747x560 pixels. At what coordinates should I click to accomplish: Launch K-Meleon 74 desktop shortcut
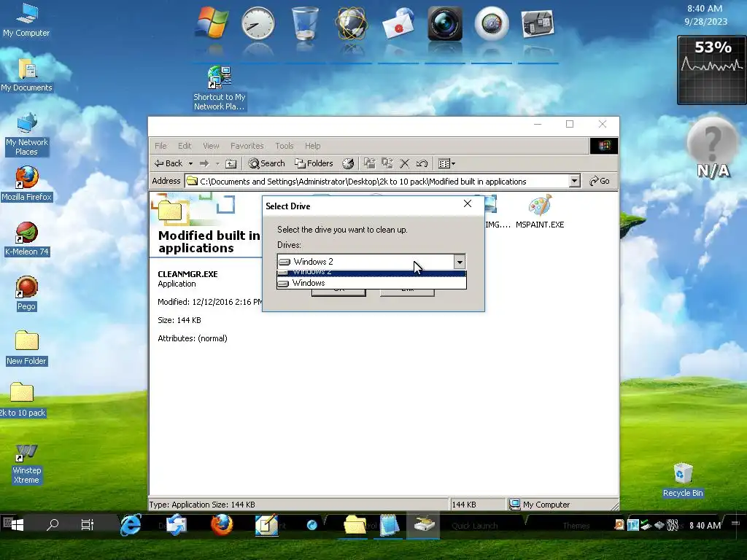[x=26, y=238]
